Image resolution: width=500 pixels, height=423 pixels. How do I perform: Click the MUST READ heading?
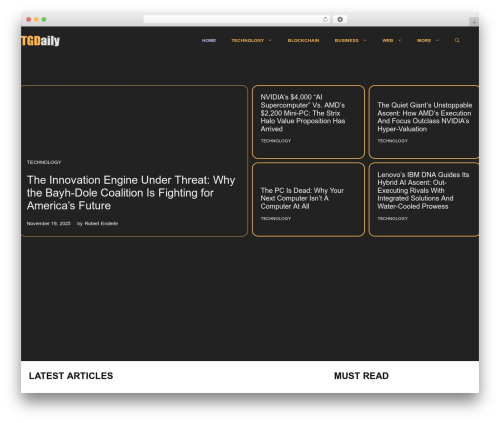[361, 376]
